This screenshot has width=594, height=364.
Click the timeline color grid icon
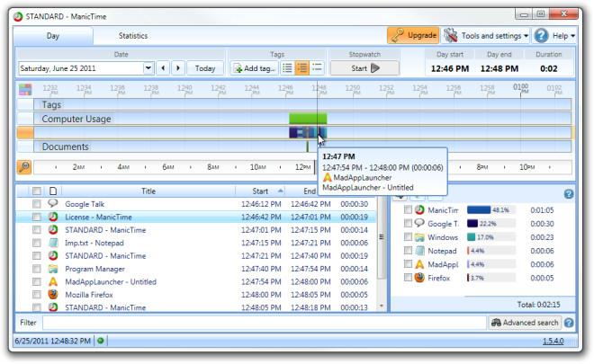(25, 89)
